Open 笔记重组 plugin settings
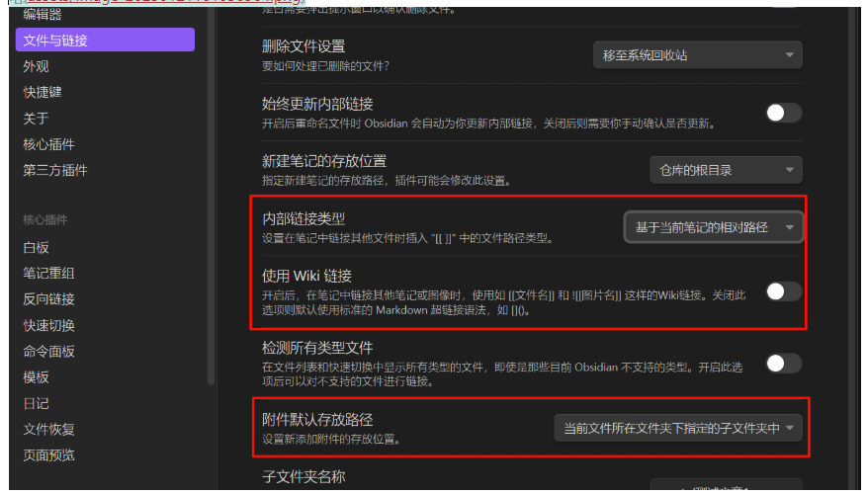The image size is (868, 495). tap(48, 273)
